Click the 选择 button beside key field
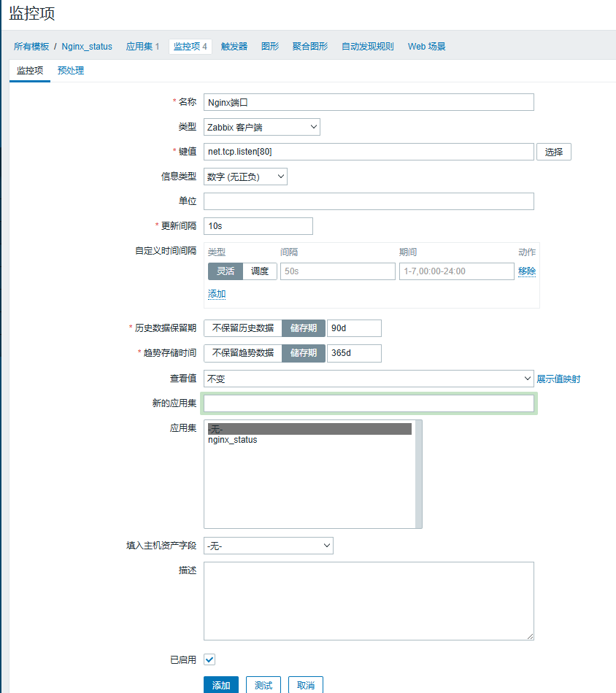 pyautogui.click(x=554, y=152)
